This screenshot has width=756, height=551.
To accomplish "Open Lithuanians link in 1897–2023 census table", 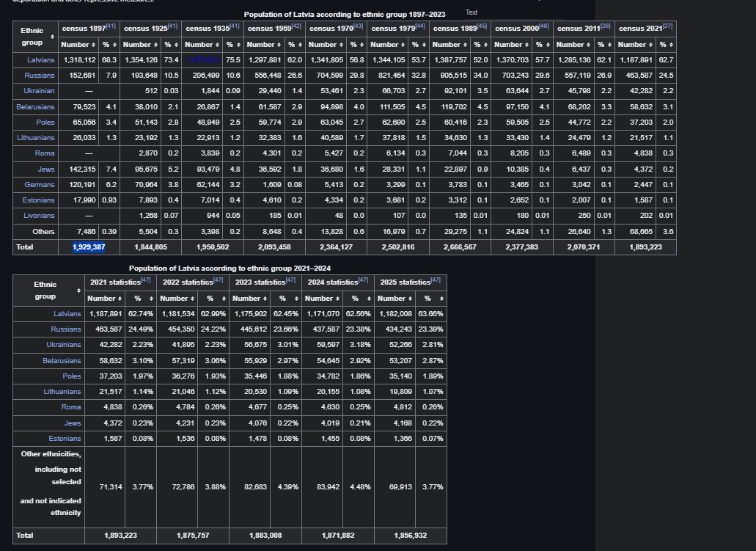I will tap(36, 137).
